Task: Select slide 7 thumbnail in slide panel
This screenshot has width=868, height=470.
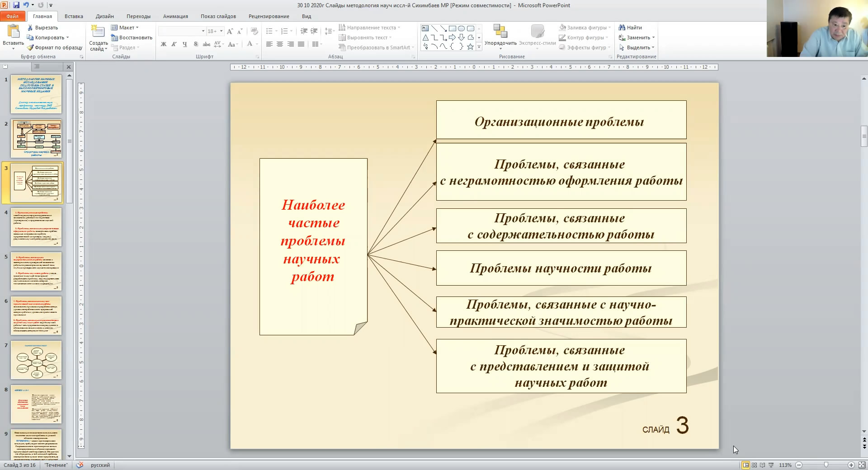Action: 36,360
